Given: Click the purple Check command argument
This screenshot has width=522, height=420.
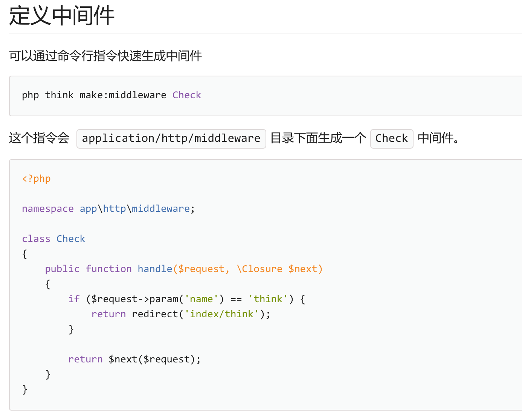Looking at the screenshot, I should pyautogui.click(x=187, y=95).
